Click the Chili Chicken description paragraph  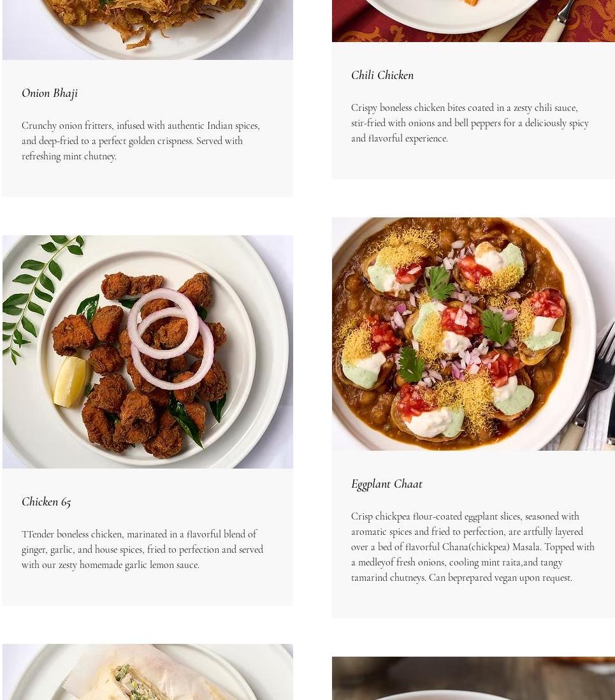tap(470, 123)
